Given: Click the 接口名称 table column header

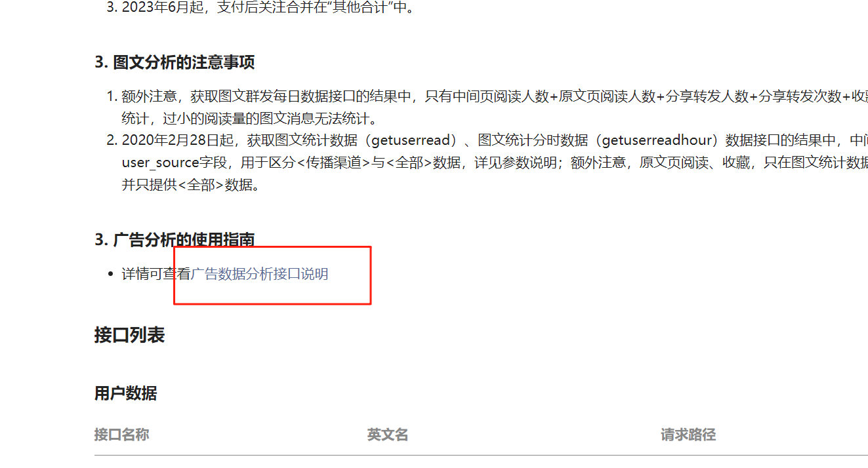Looking at the screenshot, I should [121, 435].
